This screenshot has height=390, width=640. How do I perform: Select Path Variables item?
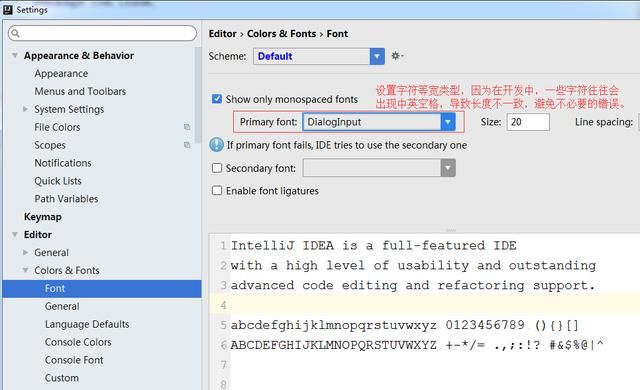point(66,199)
